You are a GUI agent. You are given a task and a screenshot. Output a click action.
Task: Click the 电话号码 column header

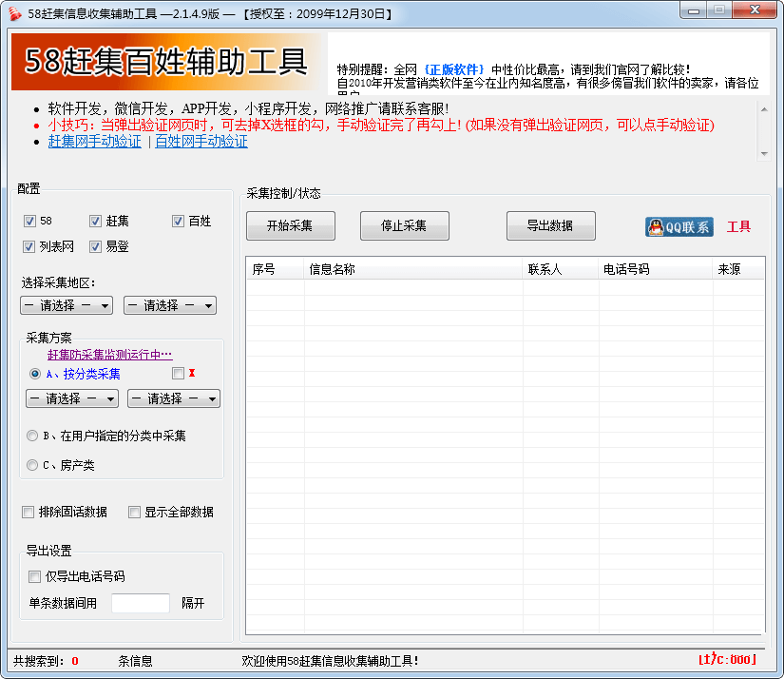click(x=656, y=269)
